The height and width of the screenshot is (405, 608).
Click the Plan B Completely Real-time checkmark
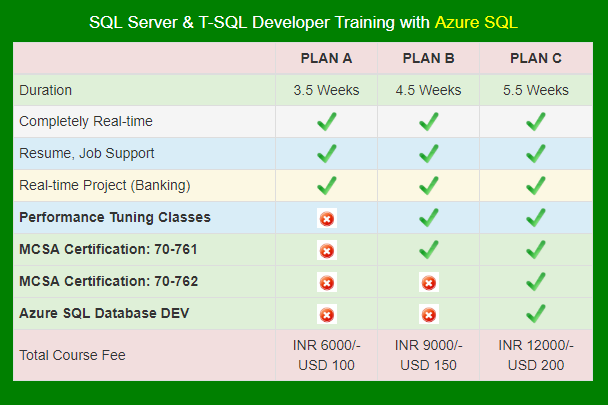click(x=428, y=122)
